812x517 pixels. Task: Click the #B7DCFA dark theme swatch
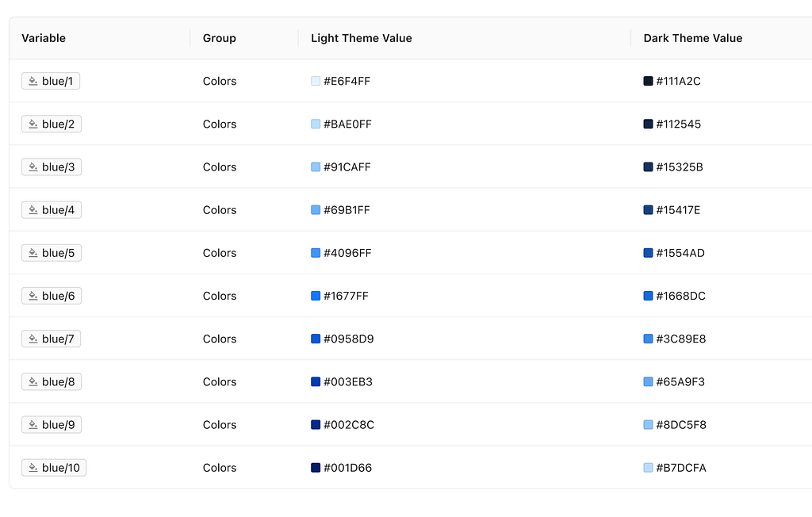click(649, 468)
